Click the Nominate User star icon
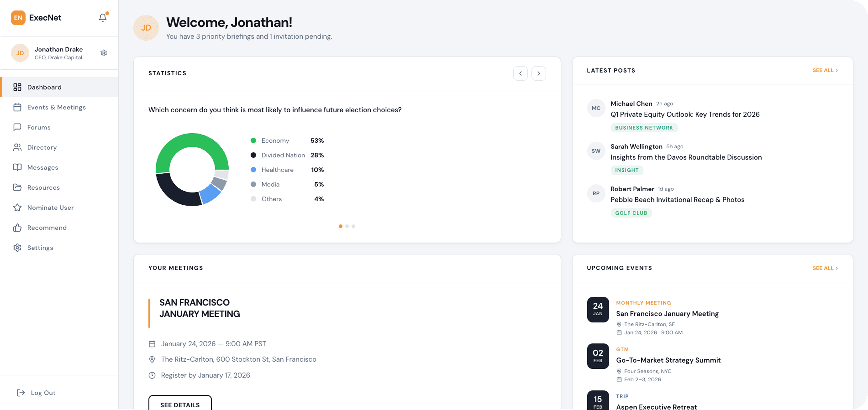This screenshot has height=410, width=868. click(17, 207)
